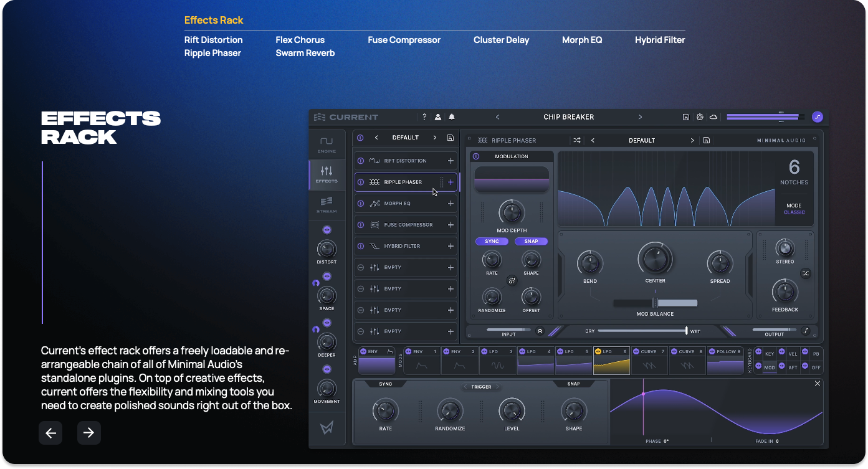Screen dimensions: 868x469
Task: Toggle power for Morph EQ effect
Action: tap(361, 203)
